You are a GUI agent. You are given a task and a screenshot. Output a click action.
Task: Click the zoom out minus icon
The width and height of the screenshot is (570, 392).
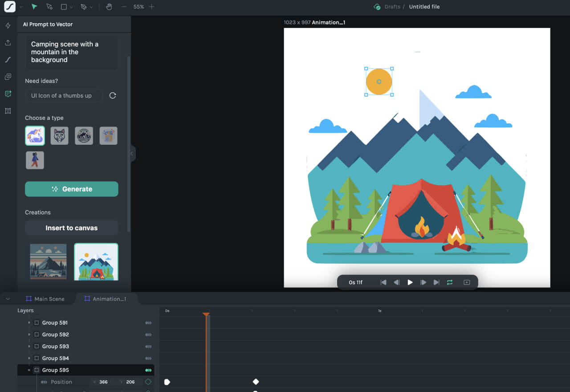pyautogui.click(x=124, y=7)
